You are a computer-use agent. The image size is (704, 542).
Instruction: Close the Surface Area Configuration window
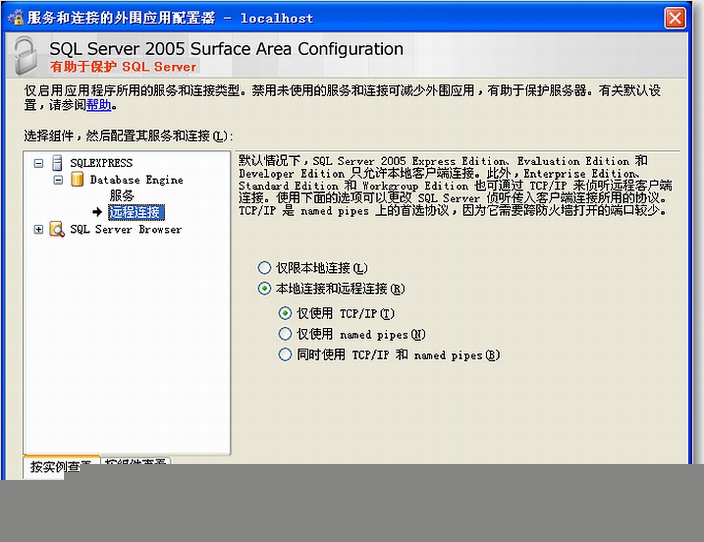[675, 18]
